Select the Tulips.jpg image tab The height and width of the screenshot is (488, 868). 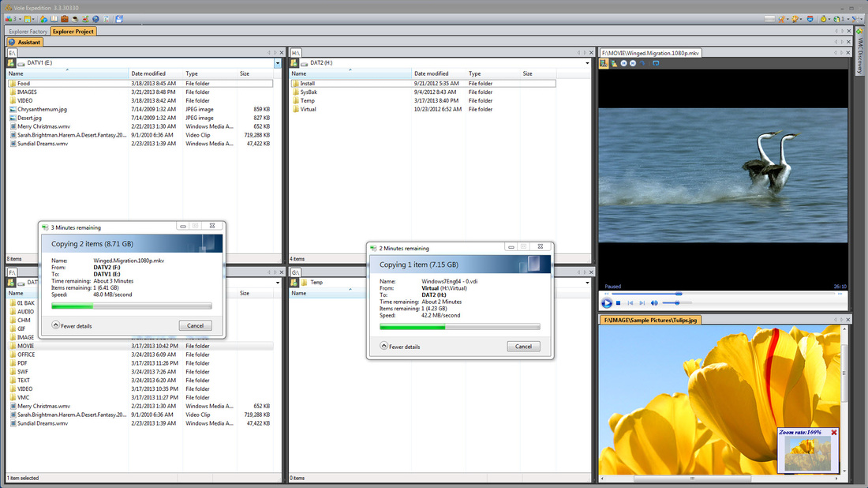(x=650, y=320)
